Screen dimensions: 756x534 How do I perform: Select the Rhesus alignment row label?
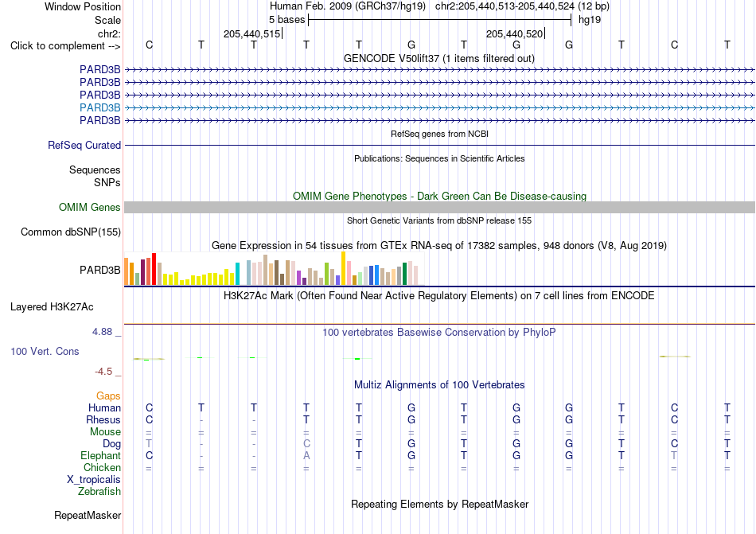point(103,419)
